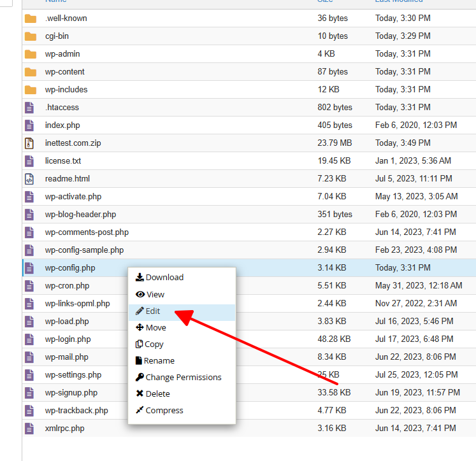Click the readme.html code file icon
The image size is (476, 461).
(29, 179)
